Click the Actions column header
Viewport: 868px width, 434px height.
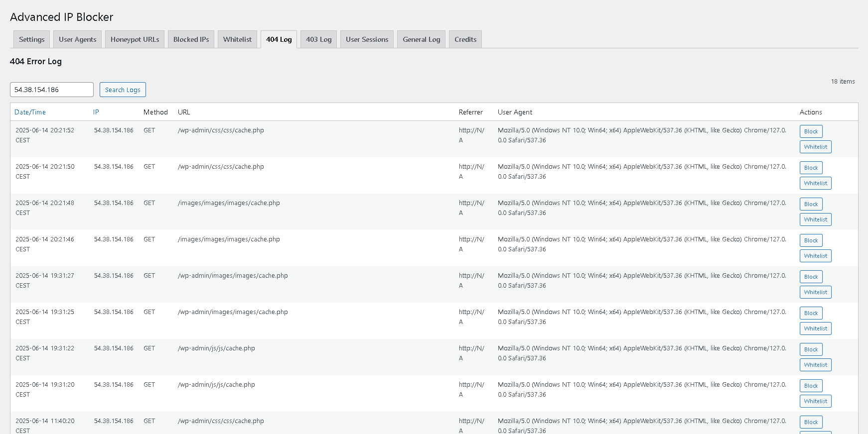[x=811, y=112]
